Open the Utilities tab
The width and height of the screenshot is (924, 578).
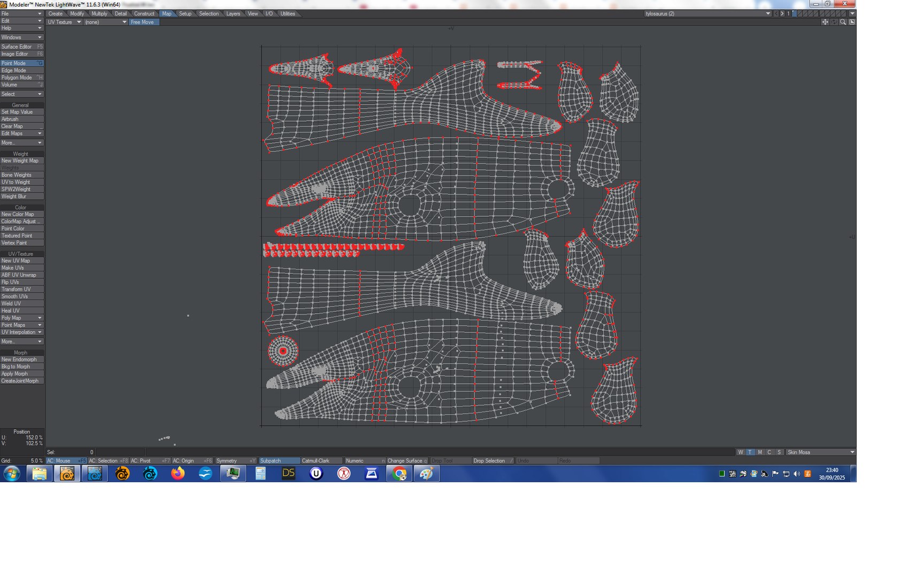(288, 14)
